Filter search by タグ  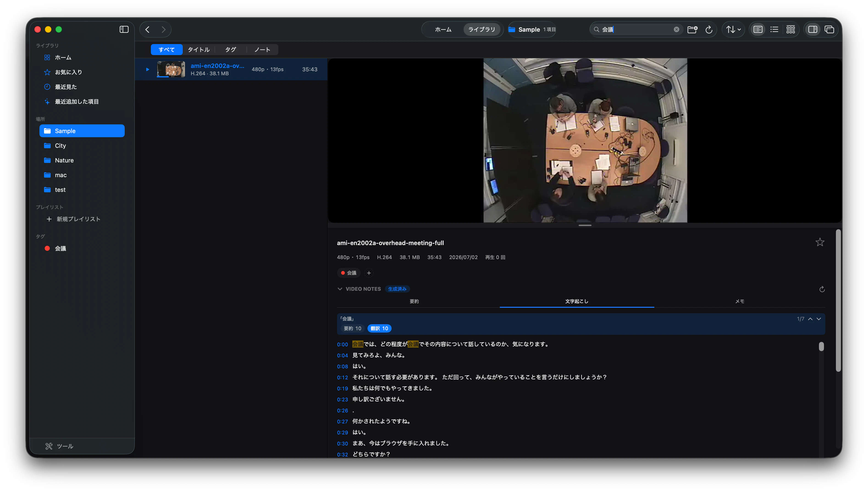(x=230, y=50)
